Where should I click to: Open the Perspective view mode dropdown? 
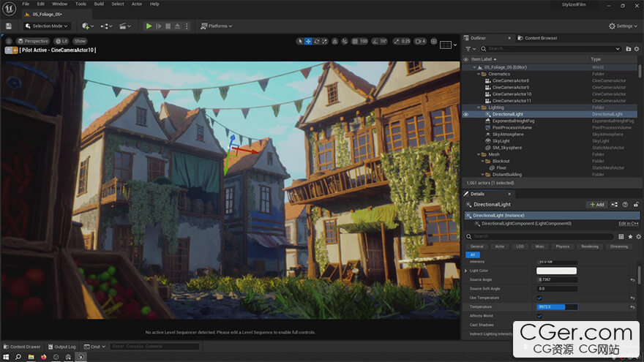point(33,41)
